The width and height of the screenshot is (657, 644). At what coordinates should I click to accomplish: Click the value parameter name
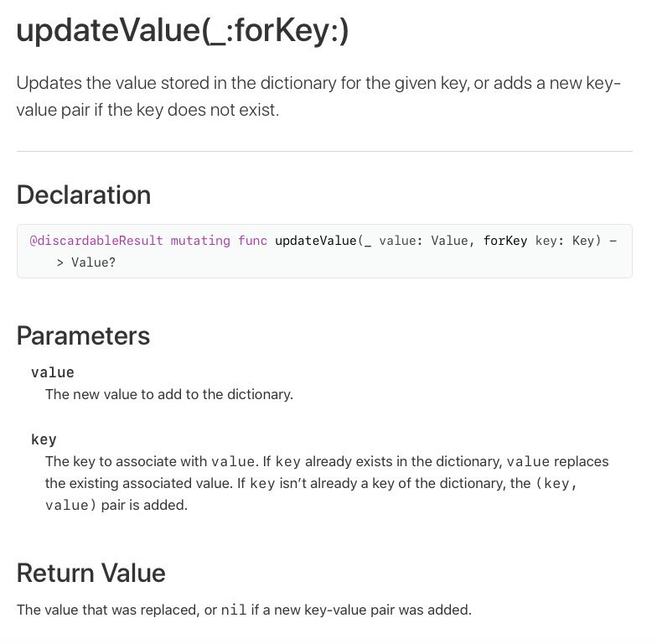[52, 372]
